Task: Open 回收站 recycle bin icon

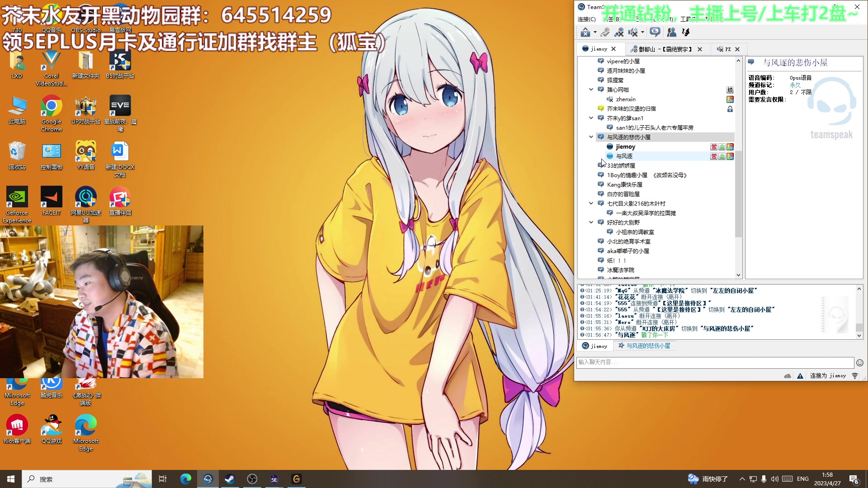Action: (x=17, y=155)
